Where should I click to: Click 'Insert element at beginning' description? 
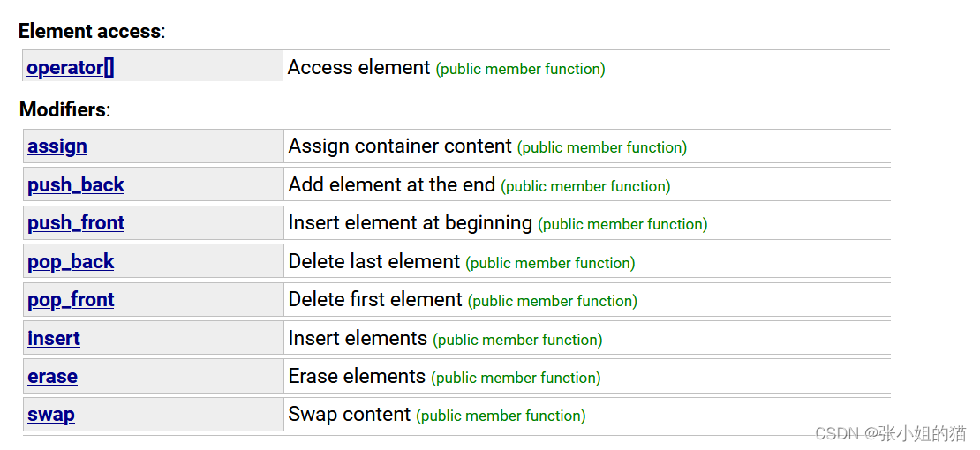click(410, 223)
